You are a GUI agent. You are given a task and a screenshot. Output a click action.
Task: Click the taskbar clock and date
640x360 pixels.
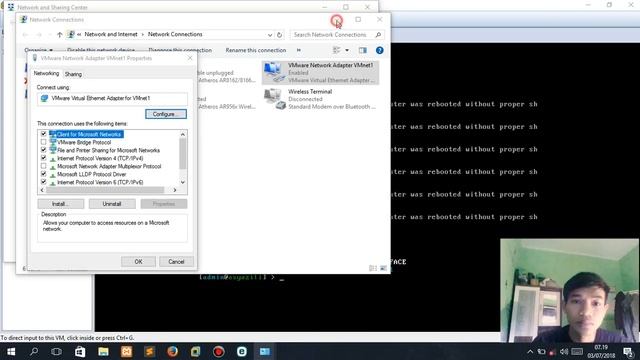click(601, 351)
